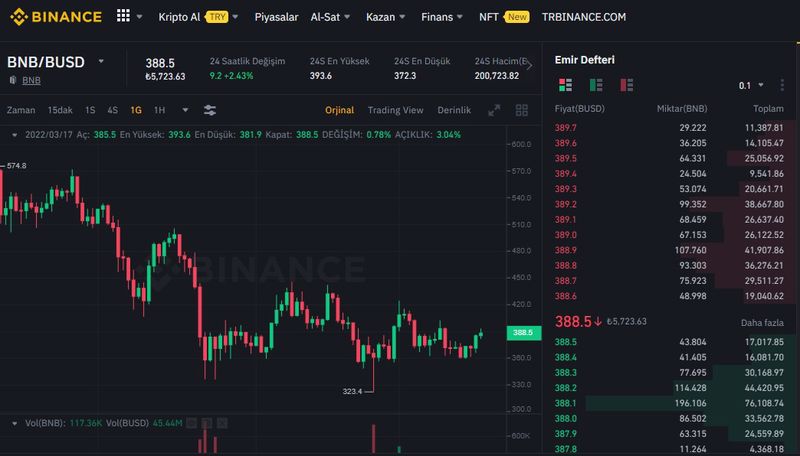Show buy orders only view icon

pos(596,85)
